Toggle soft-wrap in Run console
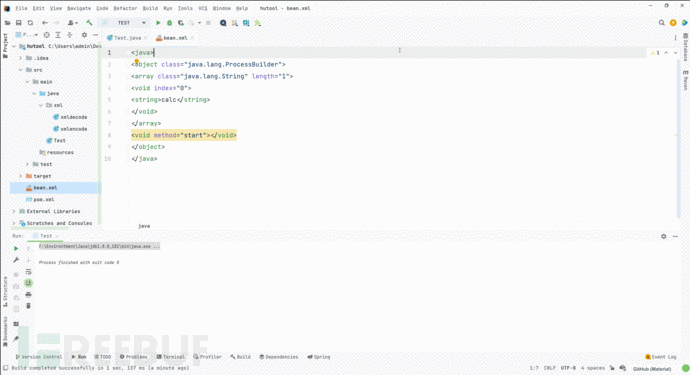This screenshot has height=375, width=690. (x=29, y=272)
